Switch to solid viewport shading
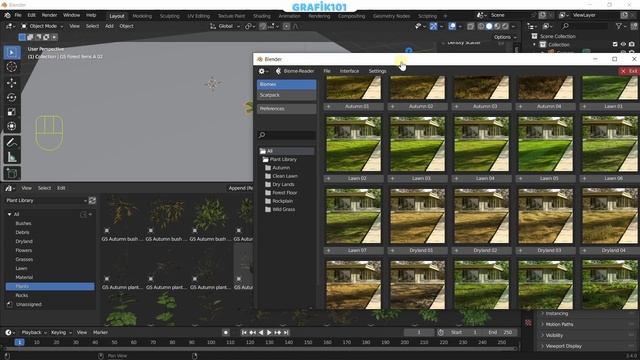The width and height of the screenshot is (640, 360). tap(489, 26)
